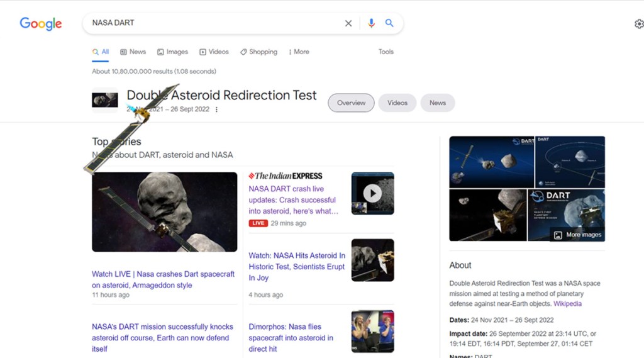Open Watch LIVE Nasa crashes Dart spacecraft link
This screenshot has height=358, width=644.
(x=163, y=279)
